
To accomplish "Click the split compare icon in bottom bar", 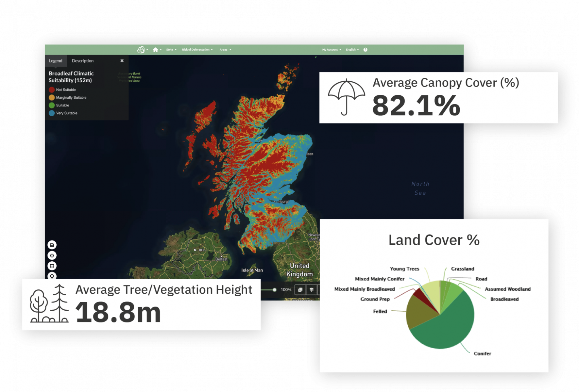I will 312,289.
